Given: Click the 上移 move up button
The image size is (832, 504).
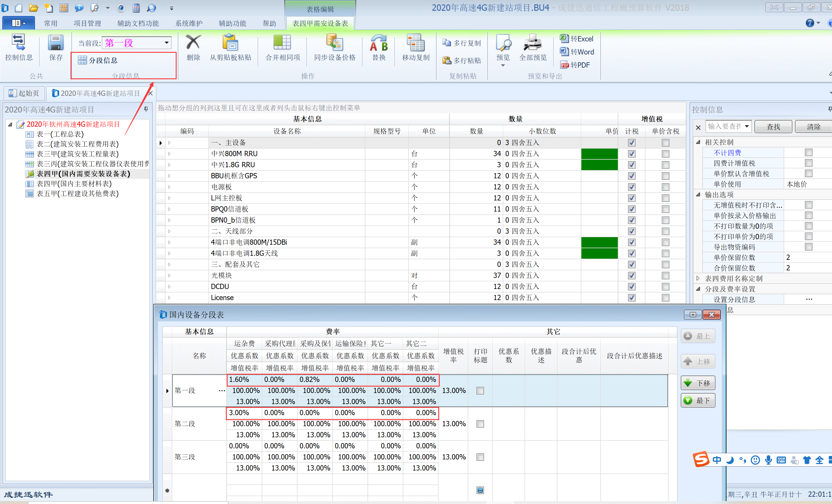Looking at the screenshot, I should pyautogui.click(x=698, y=361).
